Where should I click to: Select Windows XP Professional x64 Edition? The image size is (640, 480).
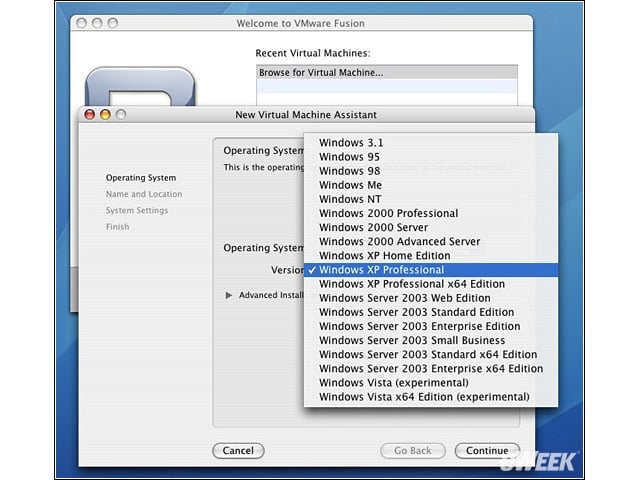(x=431, y=284)
